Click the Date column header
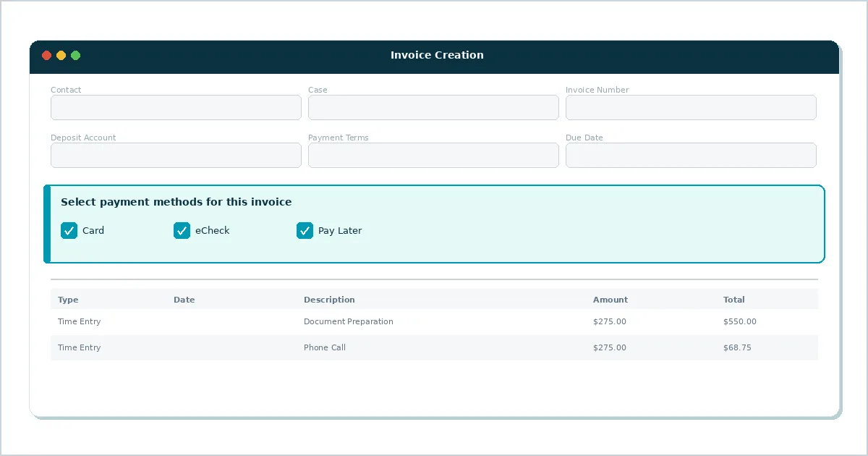 point(184,300)
